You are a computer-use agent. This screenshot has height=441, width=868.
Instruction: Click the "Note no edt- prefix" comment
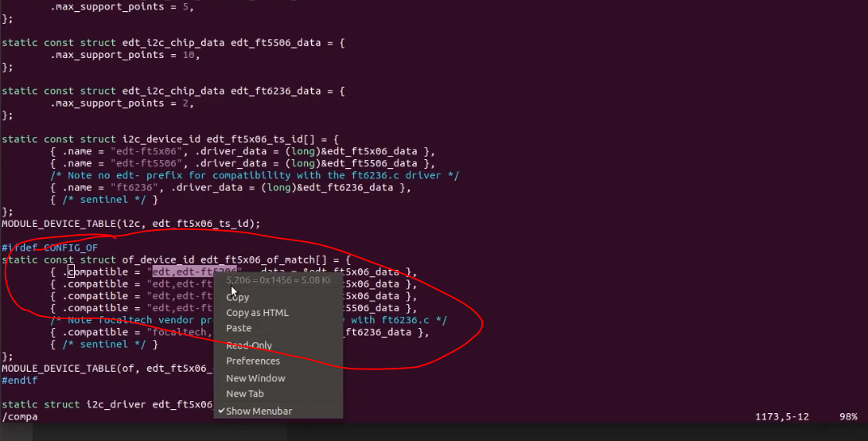255,176
